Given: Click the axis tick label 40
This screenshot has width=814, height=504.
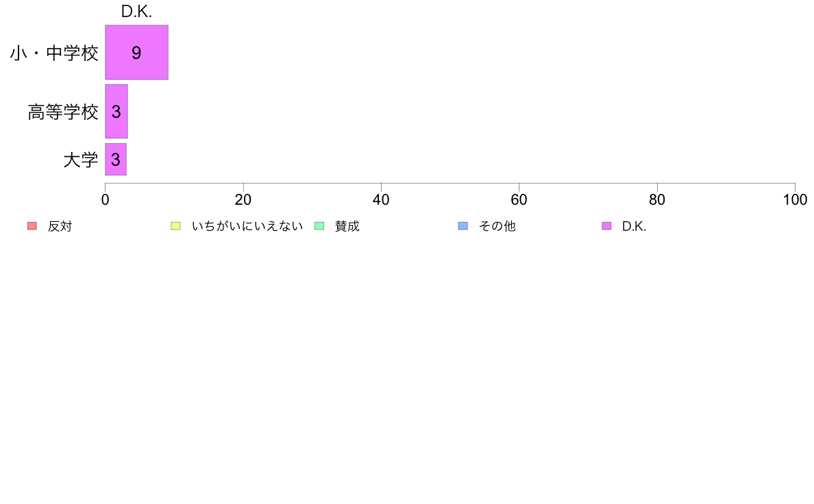Looking at the screenshot, I should click(x=381, y=200).
